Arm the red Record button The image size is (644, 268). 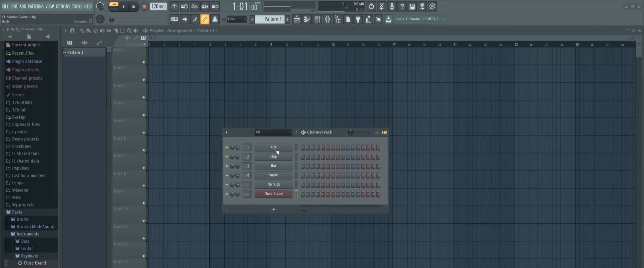coord(144,6)
